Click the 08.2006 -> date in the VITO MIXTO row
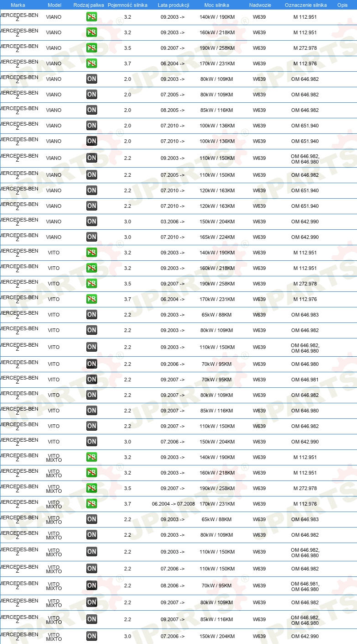357x644 pixels. pos(173,586)
